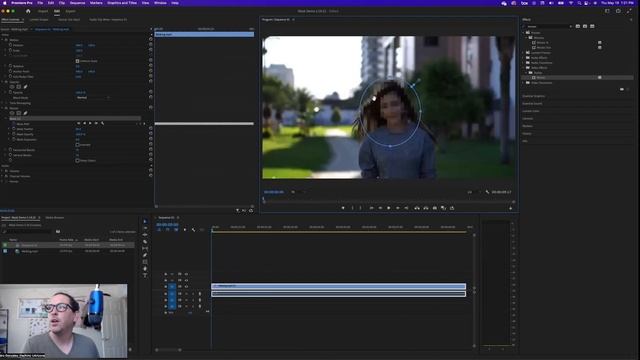Select the Slip tool
Screen dimensions: 640x360
[145, 248]
